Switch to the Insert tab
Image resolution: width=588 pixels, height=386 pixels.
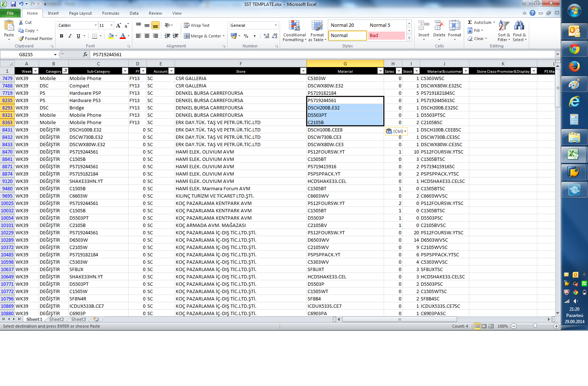tap(53, 13)
